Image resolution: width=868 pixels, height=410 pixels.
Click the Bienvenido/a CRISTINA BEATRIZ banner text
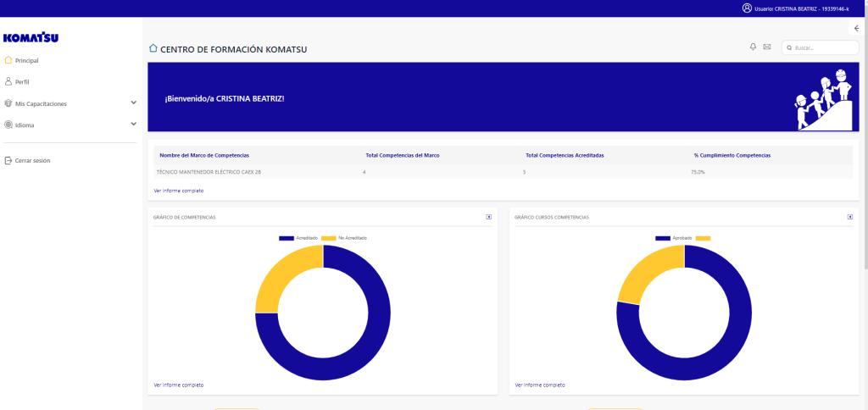[x=224, y=98]
